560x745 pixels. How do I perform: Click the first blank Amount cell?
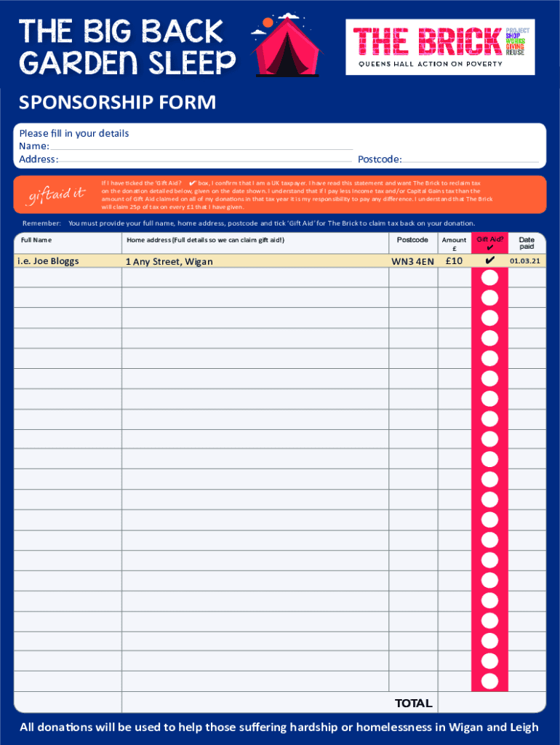coord(454,279)
